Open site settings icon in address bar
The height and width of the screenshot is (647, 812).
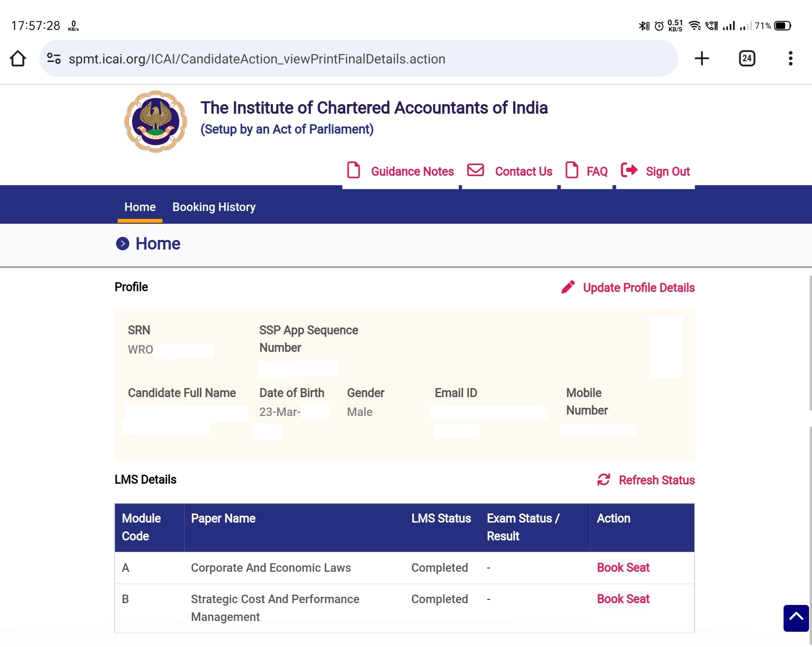[x=53, y=58]
